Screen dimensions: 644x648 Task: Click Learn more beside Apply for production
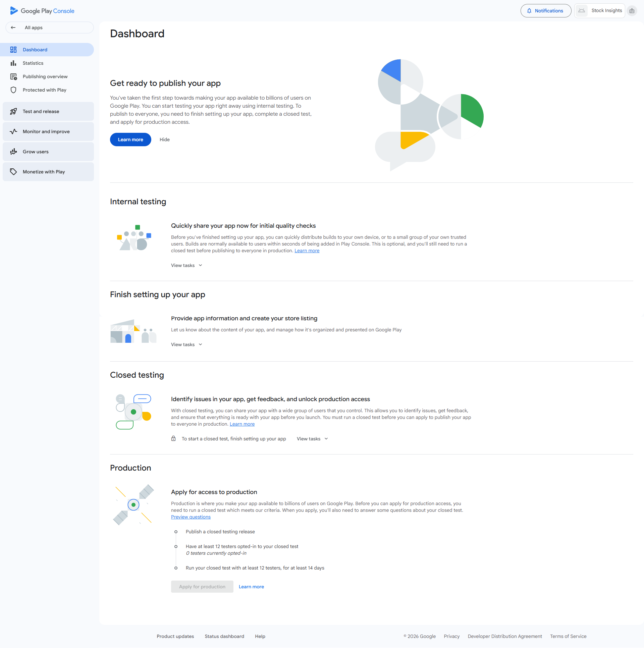pos(251,587)
